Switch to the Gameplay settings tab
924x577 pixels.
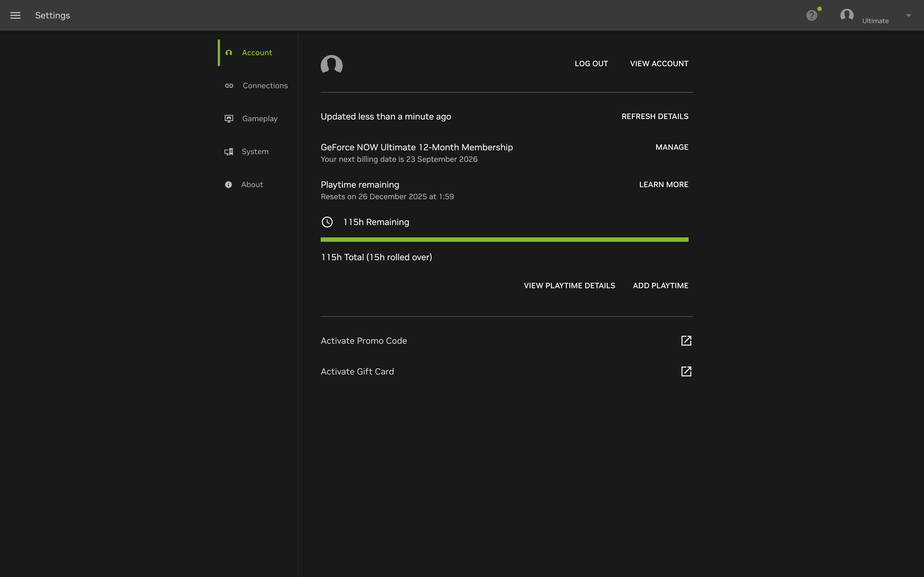pyautogui.click(x=260, y=119)
